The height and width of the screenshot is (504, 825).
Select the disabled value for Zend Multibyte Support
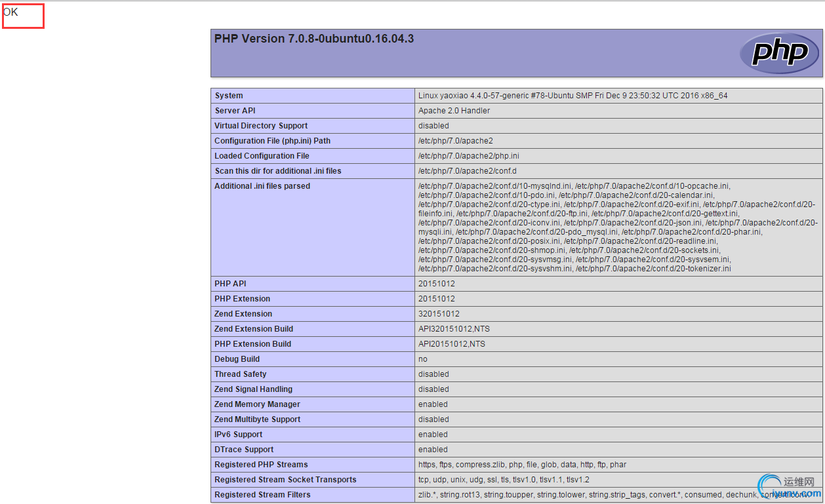[x=433, y=419]
